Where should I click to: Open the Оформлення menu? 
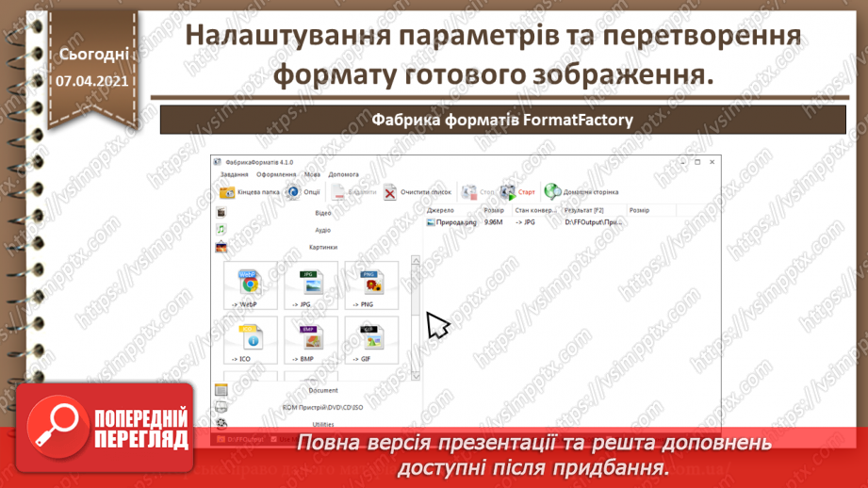click(276, 174)
